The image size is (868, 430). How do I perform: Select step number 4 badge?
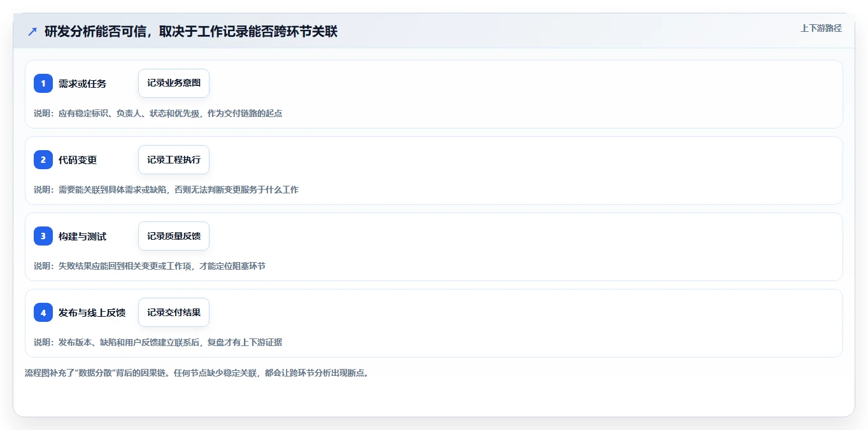click(x=43, y=312)
